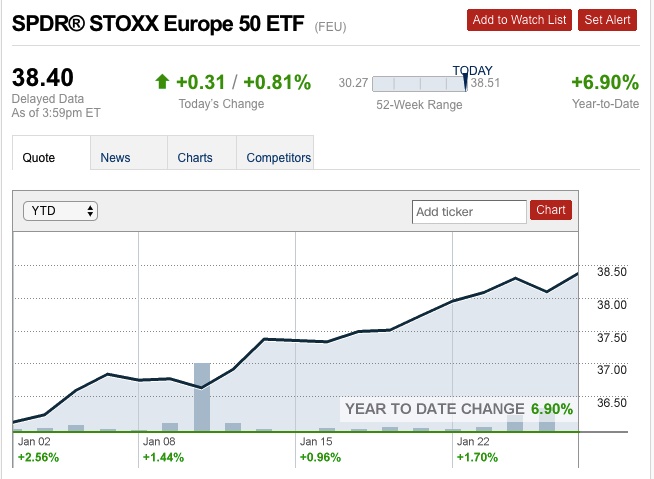Screen dimensions: 654x479
Task: Click the red Chart button
Action: click(x=551, y=210)
